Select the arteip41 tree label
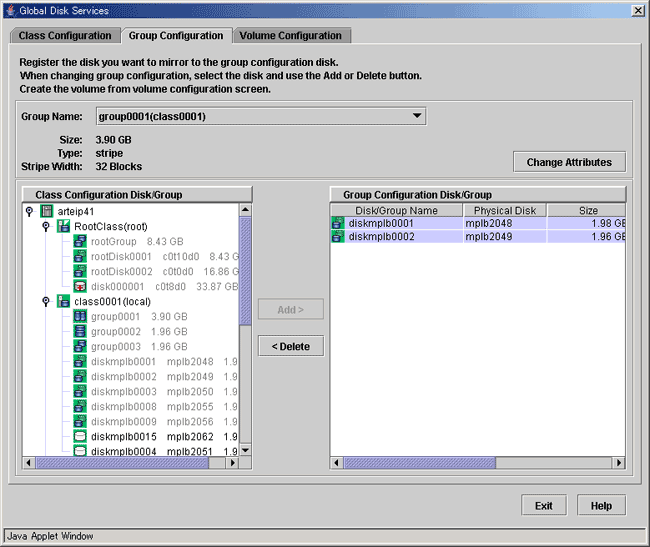Image resolution: width=650 pixels, height=547 pixels. click(x=76, y=211)
